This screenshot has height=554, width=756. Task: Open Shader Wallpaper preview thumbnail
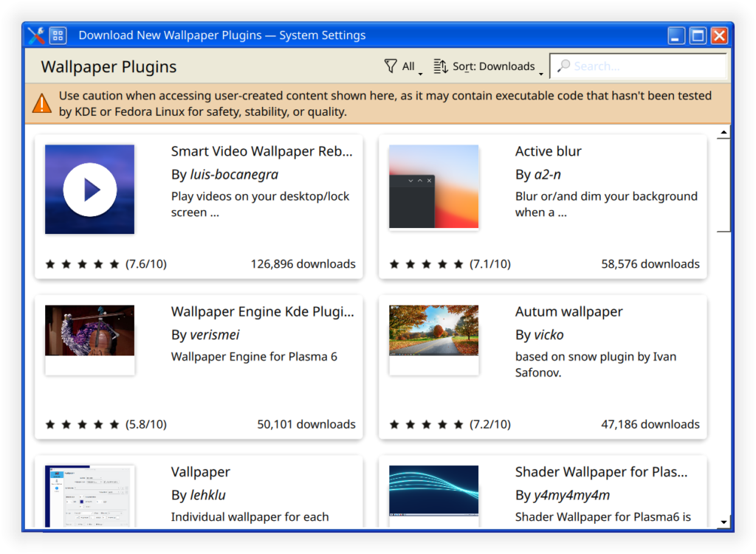pyautogui.click(x=433, y=491)
